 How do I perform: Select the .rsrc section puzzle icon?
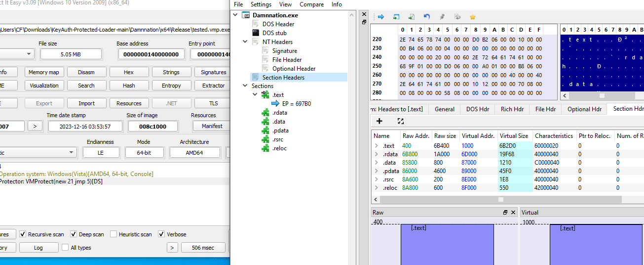(265, 139)
